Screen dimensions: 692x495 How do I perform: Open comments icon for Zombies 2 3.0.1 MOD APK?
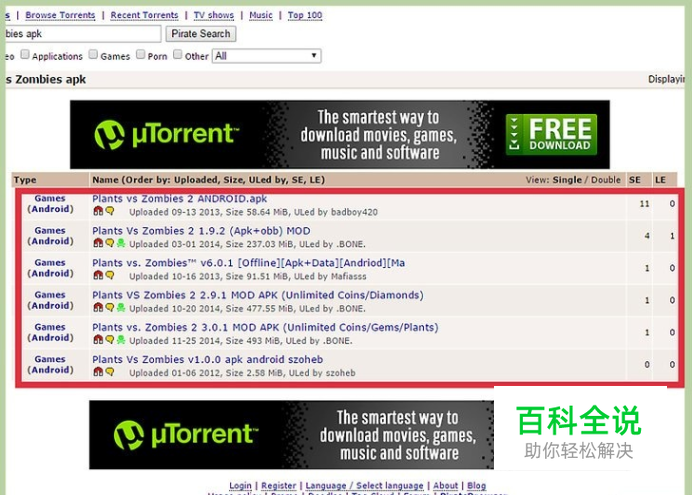pos(109,340)
